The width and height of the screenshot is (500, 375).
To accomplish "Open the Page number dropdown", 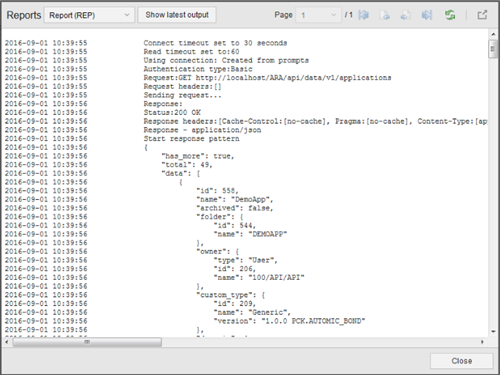I will [318, 15].
